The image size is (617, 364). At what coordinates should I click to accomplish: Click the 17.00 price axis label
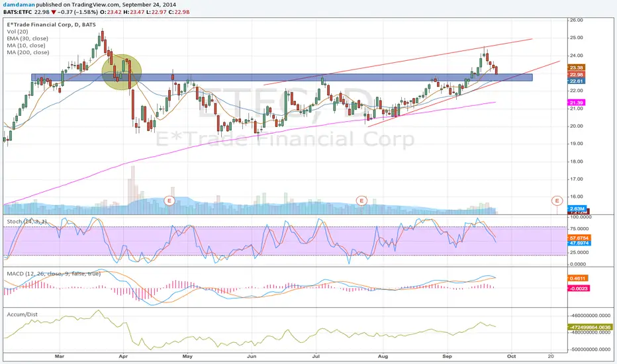[x=577, y=179]
